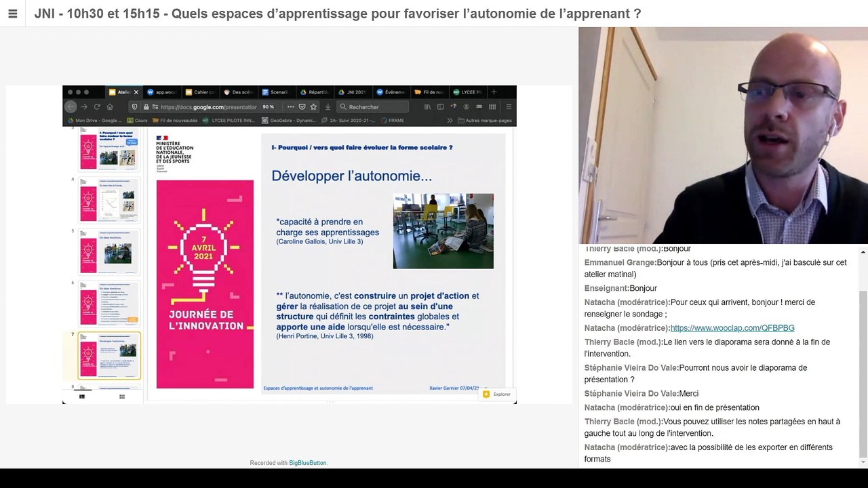Open the GeoGebra bookmark
The image size is (868, 488).
coord(289,120)
